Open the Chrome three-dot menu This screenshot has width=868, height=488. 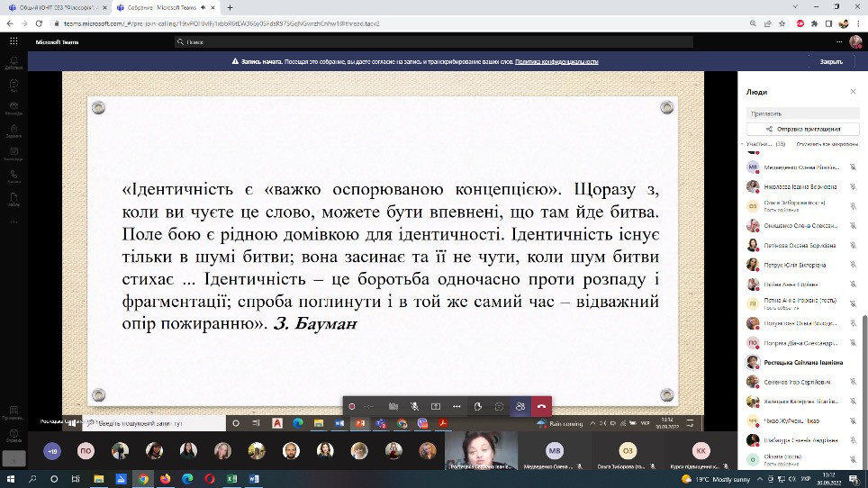click(x=859, y=23)
